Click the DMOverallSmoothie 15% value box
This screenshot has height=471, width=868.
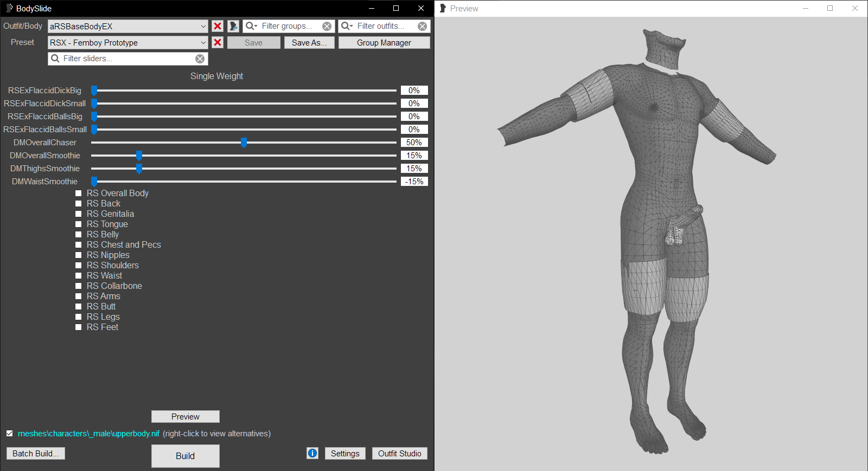point(414,156)
